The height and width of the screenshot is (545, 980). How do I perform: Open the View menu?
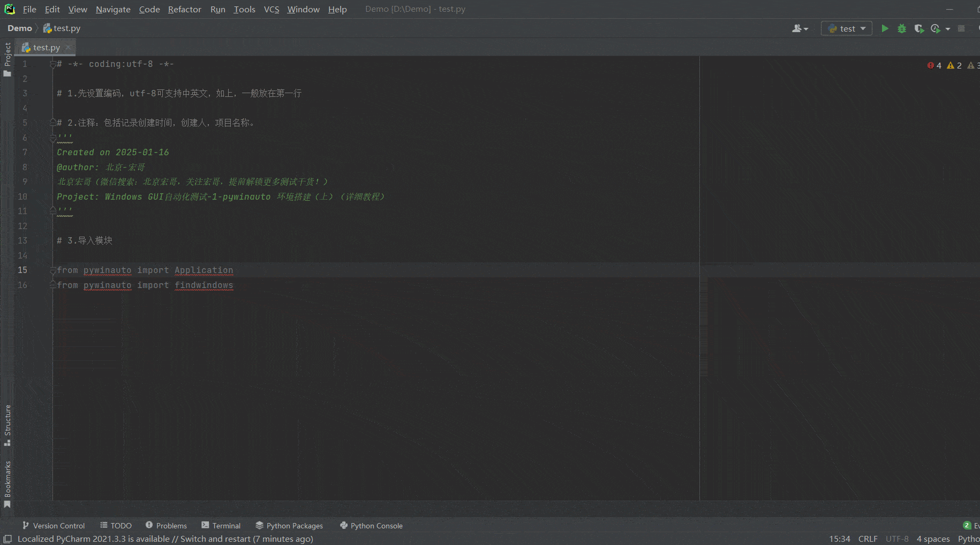click(x=78, y=9)
